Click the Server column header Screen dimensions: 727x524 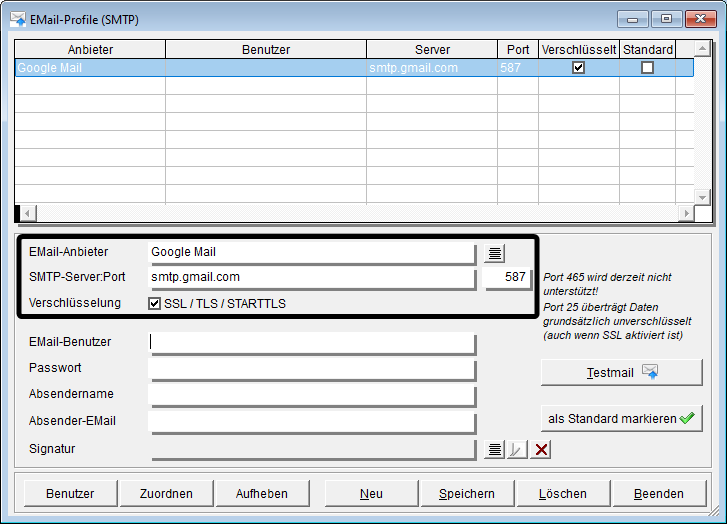point(432,50)
